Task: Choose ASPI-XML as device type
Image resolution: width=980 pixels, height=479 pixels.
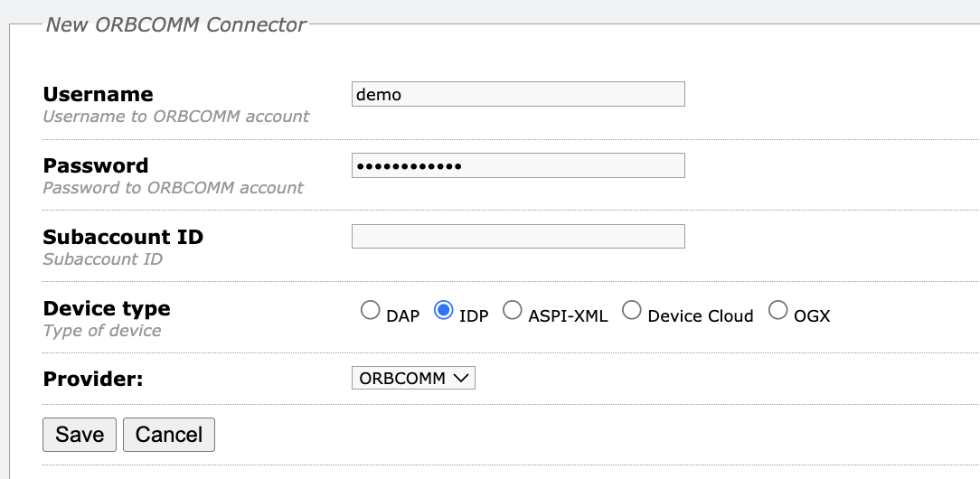Action: (x=512, y=310)
